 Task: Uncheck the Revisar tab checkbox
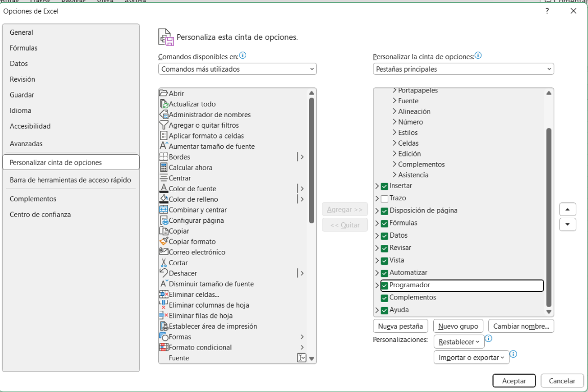384,248
